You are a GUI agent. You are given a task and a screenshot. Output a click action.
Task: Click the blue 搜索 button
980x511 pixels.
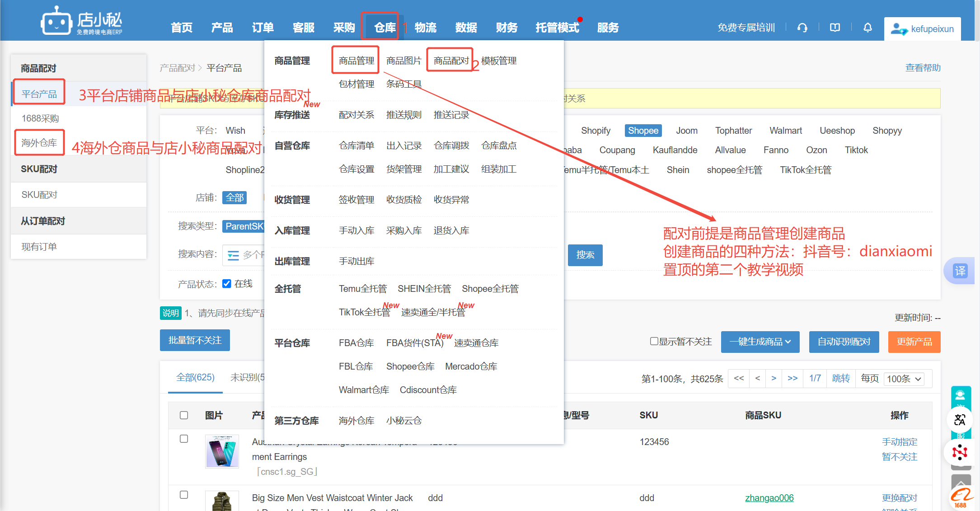[x=585, y=255]
